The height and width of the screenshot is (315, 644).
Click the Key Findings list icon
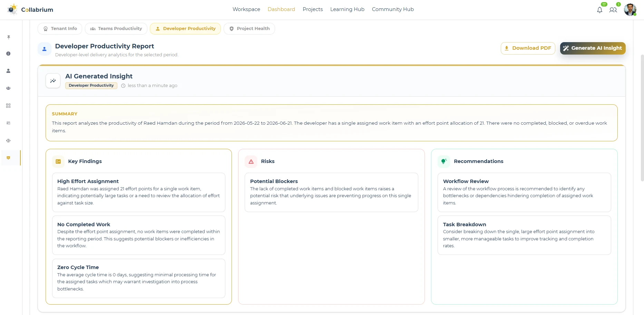click(58, 161)
